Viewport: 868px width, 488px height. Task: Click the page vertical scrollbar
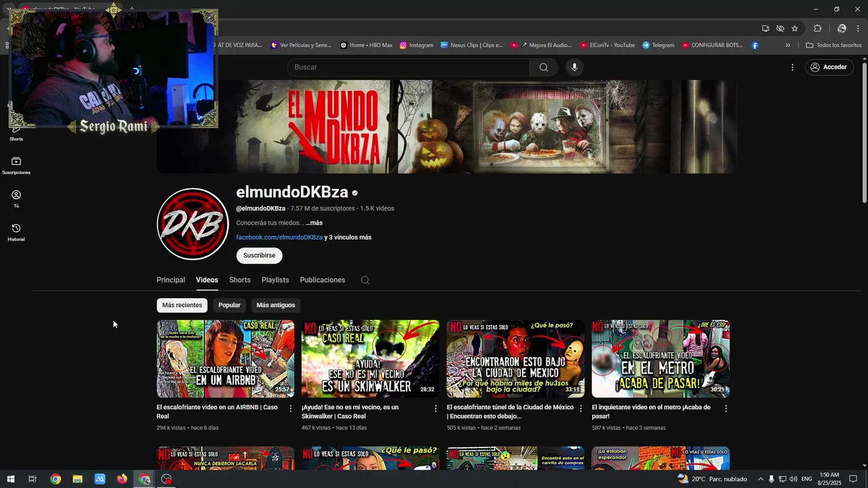(864, 133)
